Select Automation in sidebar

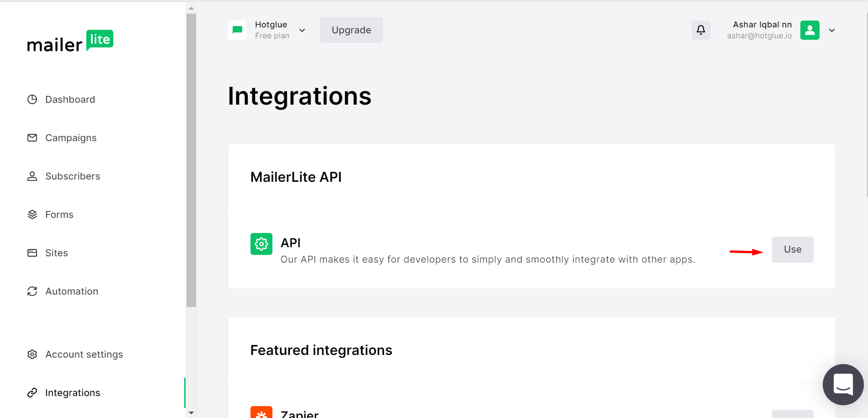72,291
